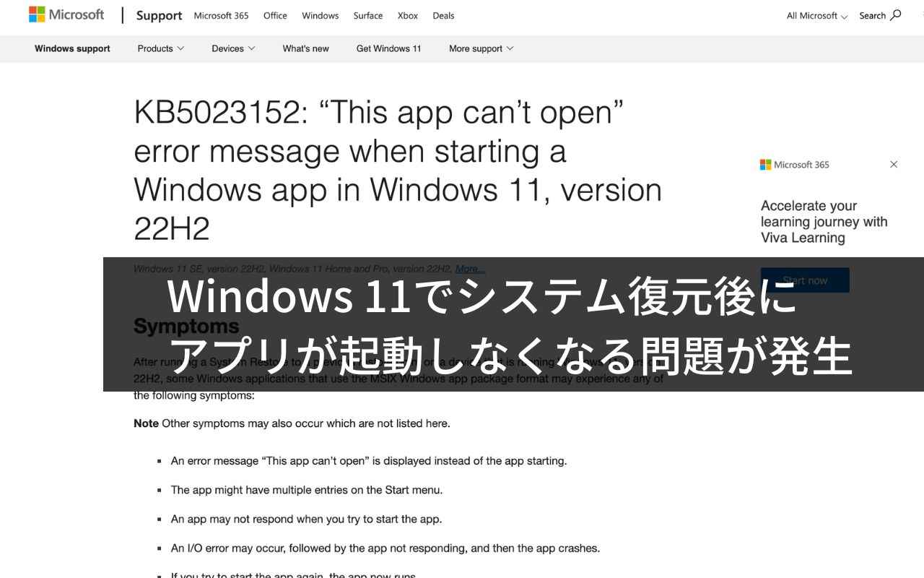924x578 pixels.
Task: Expand the All Microsoft dropdown
Action: 816,16
